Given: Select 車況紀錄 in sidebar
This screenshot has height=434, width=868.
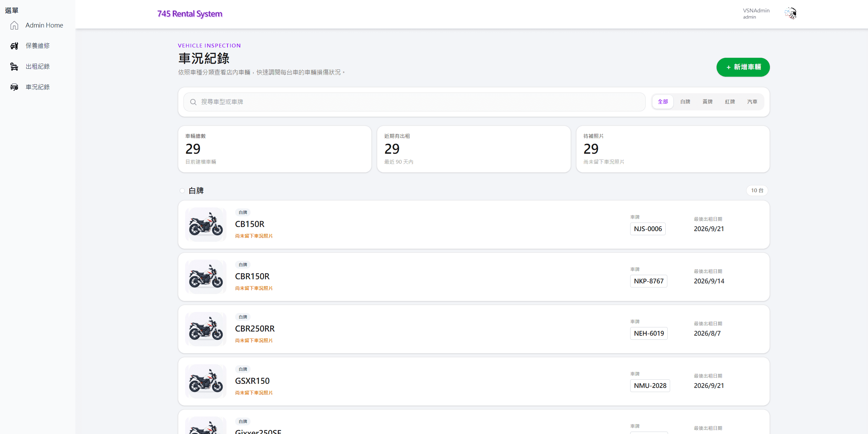Looking at the screenshot, I should click(x=38, y=87).
